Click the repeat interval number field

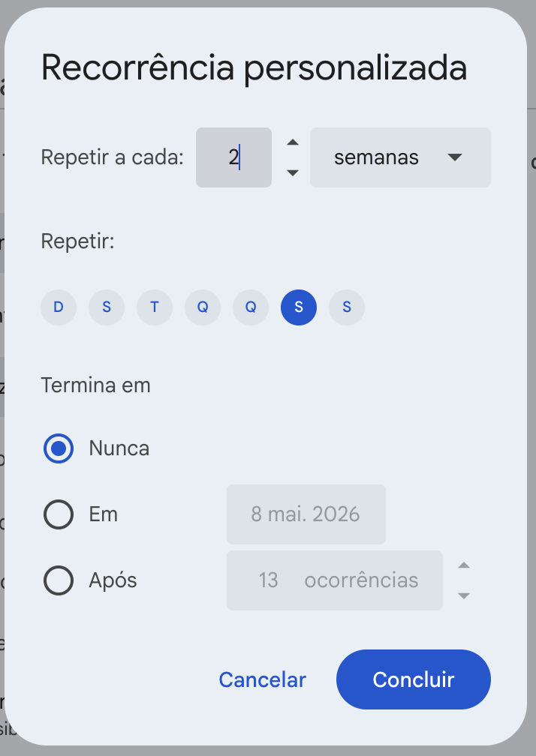233,157
